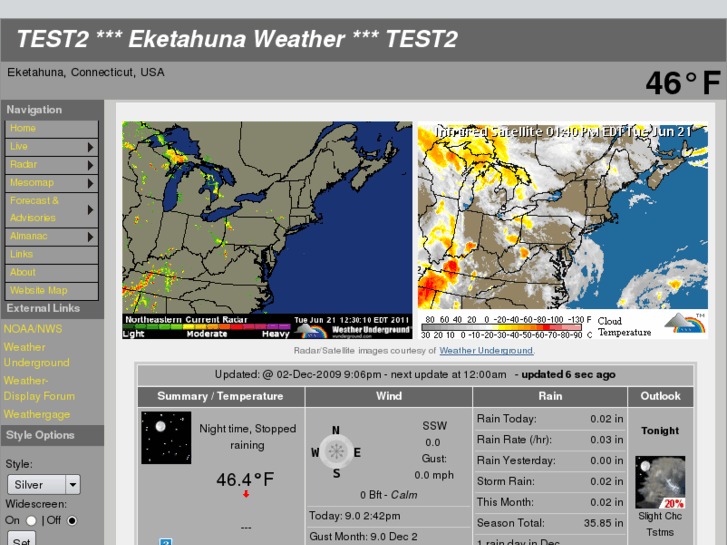Open the Mesomap navigation menu
Screen dimensions: 727x545
point(51,183)
